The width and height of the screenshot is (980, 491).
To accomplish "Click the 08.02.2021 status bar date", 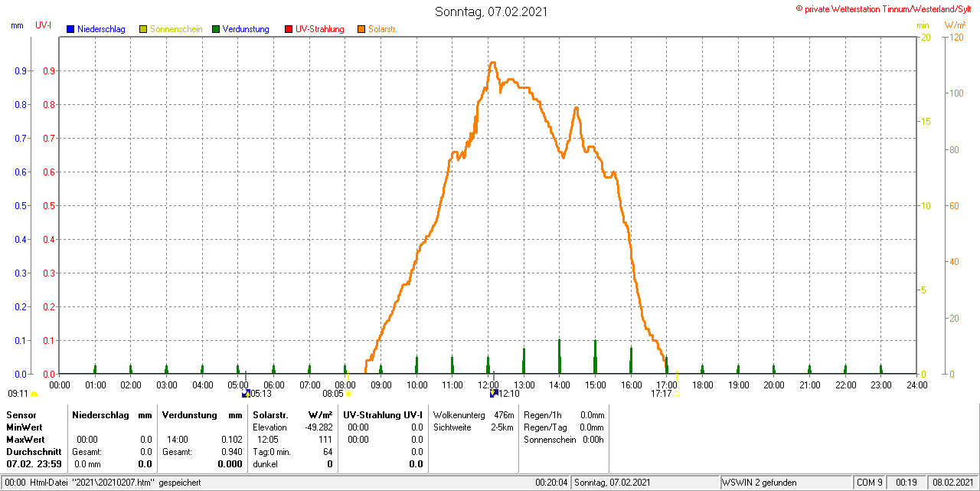I will coord(952,483).
